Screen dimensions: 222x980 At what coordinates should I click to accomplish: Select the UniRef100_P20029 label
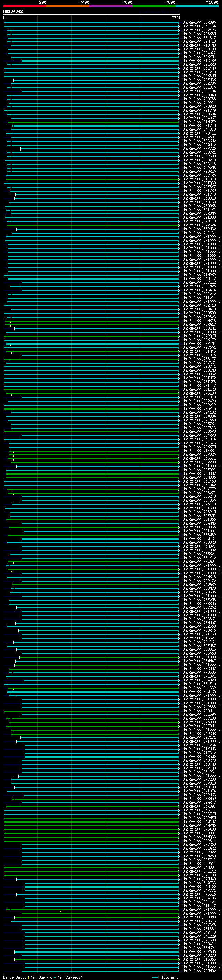click(x=199, y=405)
